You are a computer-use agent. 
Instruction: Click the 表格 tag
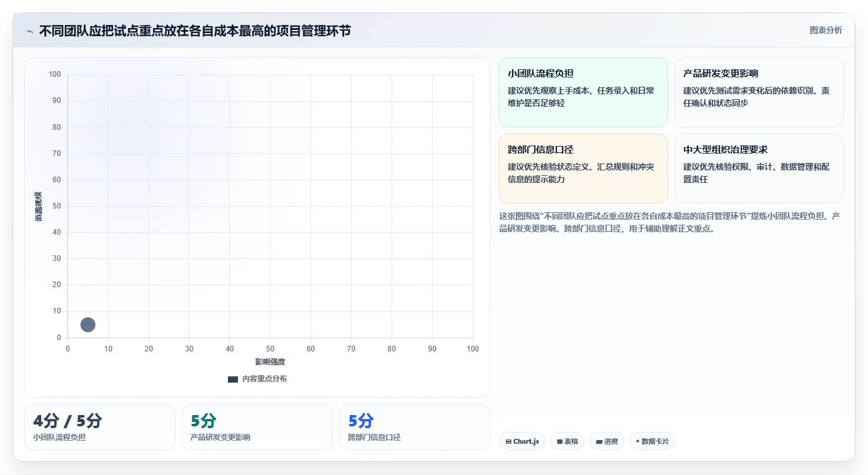567,441
